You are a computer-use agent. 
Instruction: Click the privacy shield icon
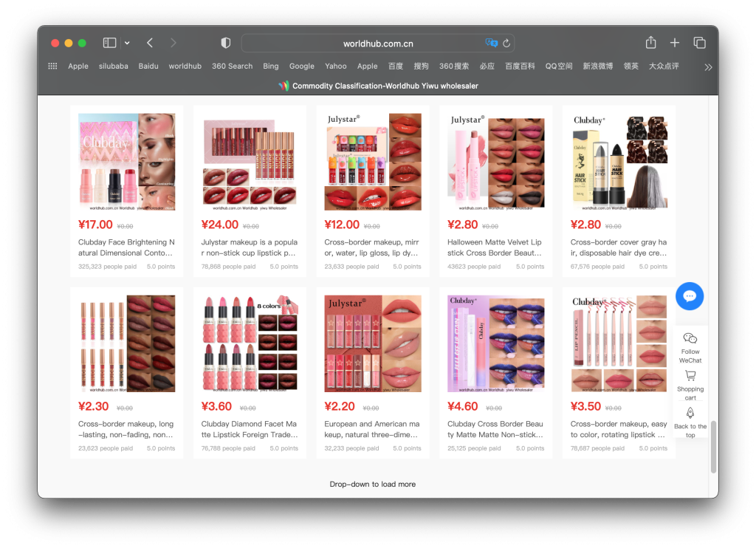coord(226,43)
